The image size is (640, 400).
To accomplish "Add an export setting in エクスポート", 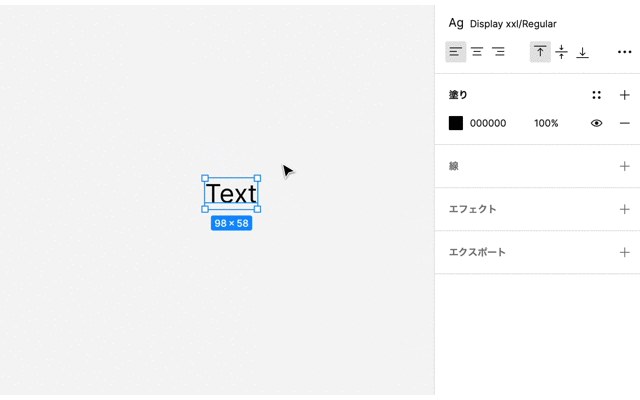I will pyautogui.click(x=624, y=252).
